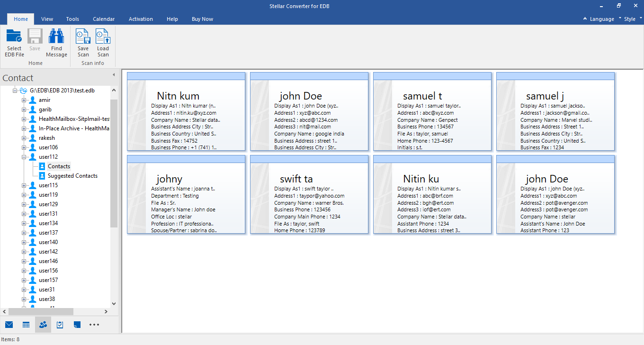Open the Buy Now tab
The height and width of the screenshot is (345, 644).
coord(202,19)
